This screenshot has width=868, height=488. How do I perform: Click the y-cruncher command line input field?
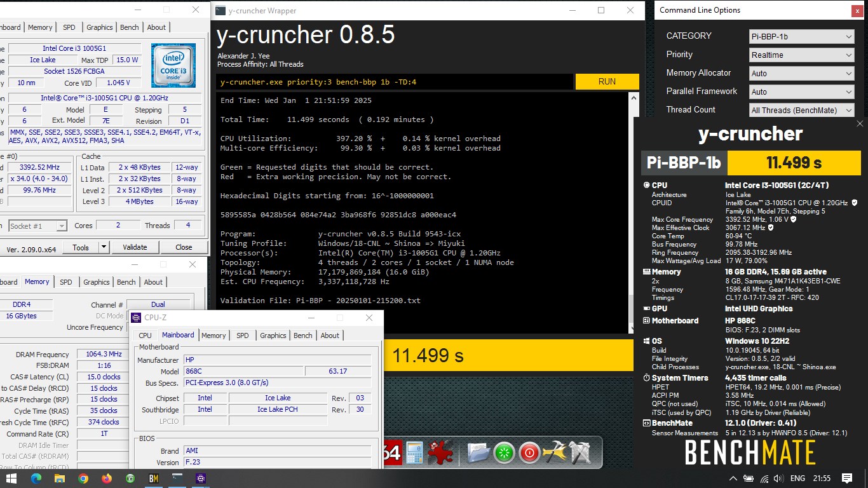click(x=395, y=82)
